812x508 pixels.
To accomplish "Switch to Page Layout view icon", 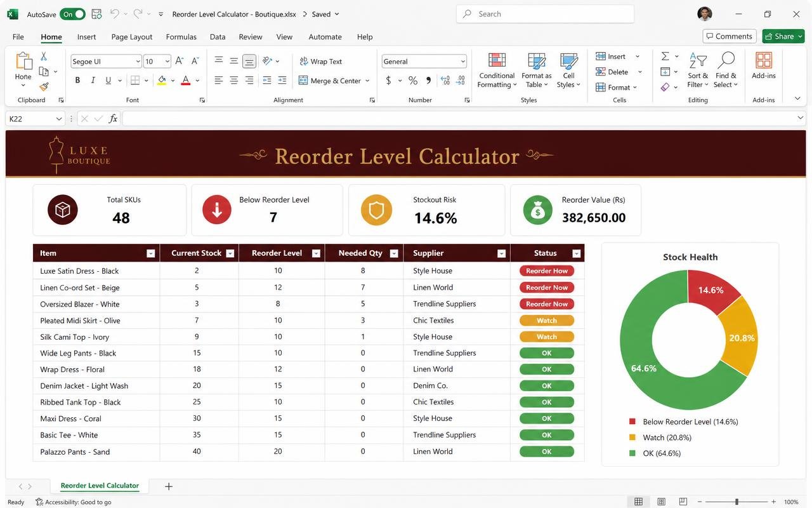I will 660,502.
